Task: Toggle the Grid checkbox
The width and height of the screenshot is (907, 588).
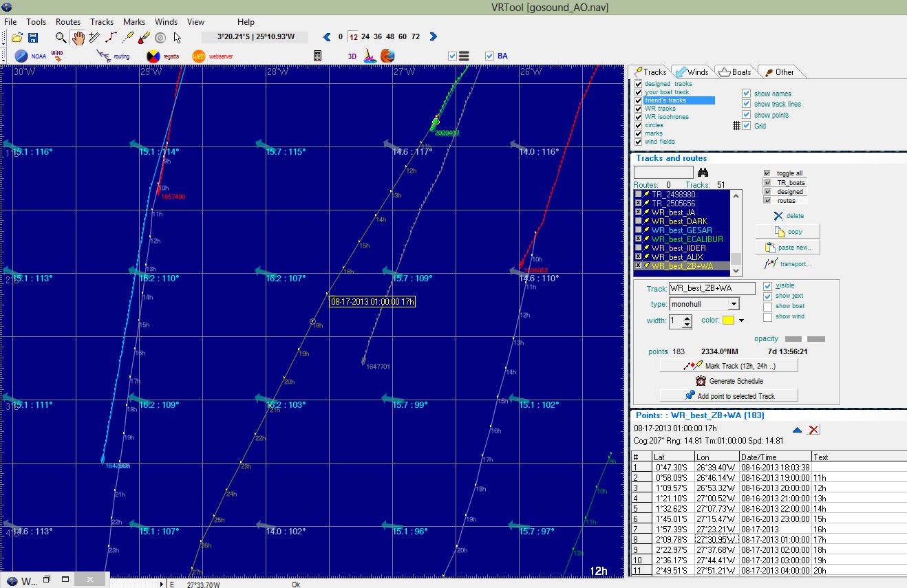Action: coord(746,126)
